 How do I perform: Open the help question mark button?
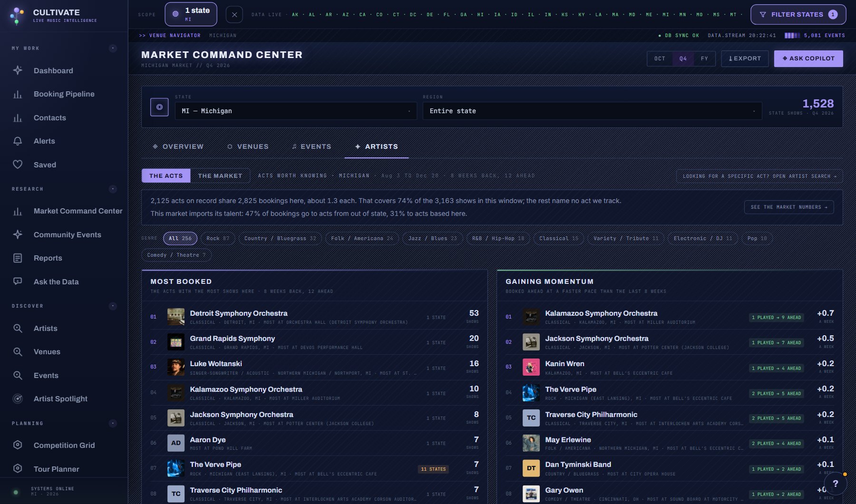(836, 484)
